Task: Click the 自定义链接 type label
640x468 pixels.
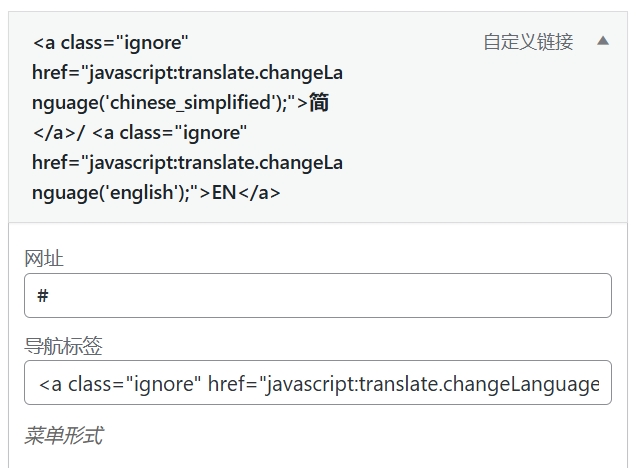Action: pyautogui.click(x=528, y=42)
